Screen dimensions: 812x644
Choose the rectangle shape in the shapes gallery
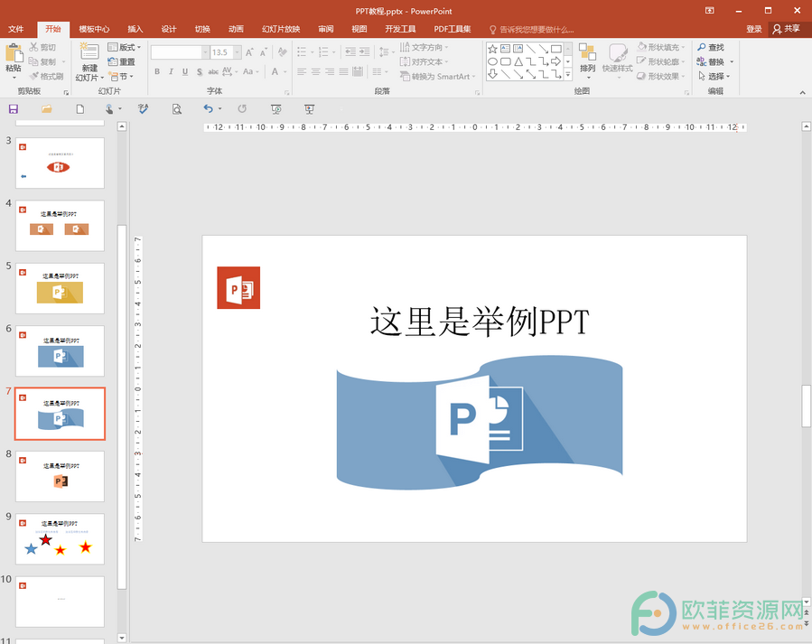pyautogui.click(x=556, y=49)
